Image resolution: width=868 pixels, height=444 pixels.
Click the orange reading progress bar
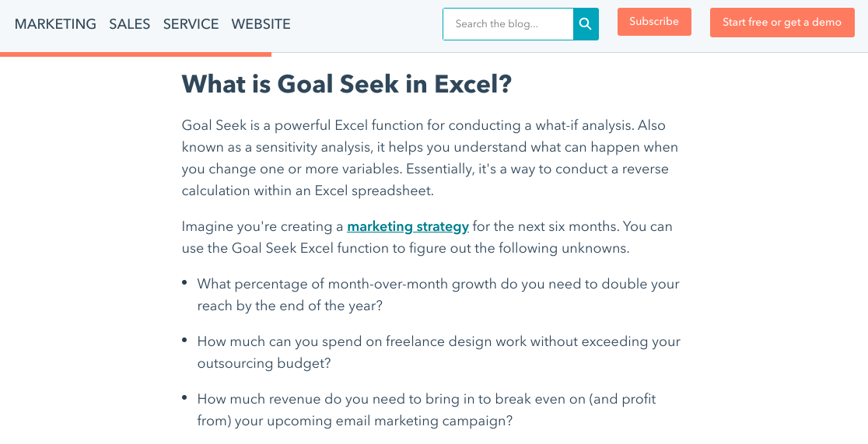tap(135, 54)
